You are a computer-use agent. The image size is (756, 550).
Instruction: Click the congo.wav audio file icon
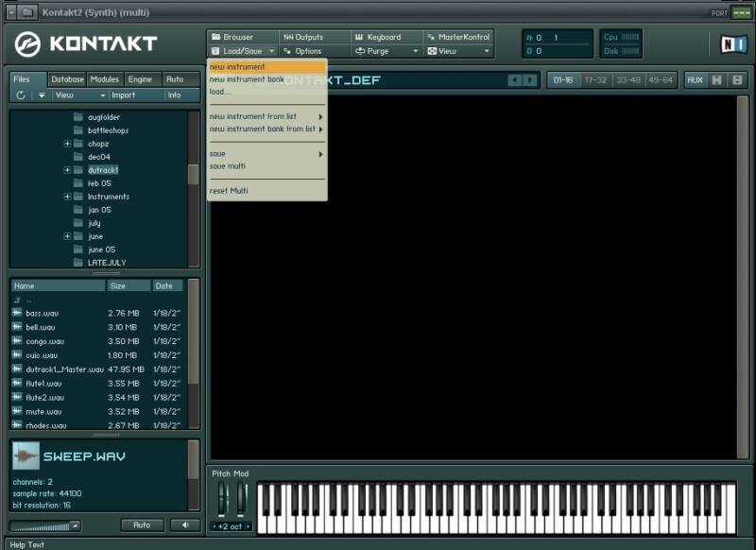pos(17,341)
